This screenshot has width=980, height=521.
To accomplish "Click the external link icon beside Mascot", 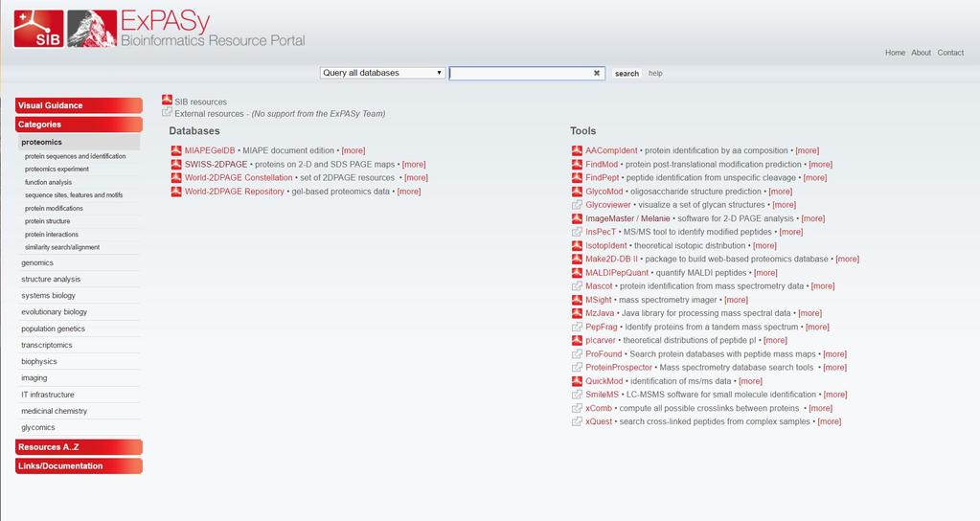I will (x=577, y=285).
